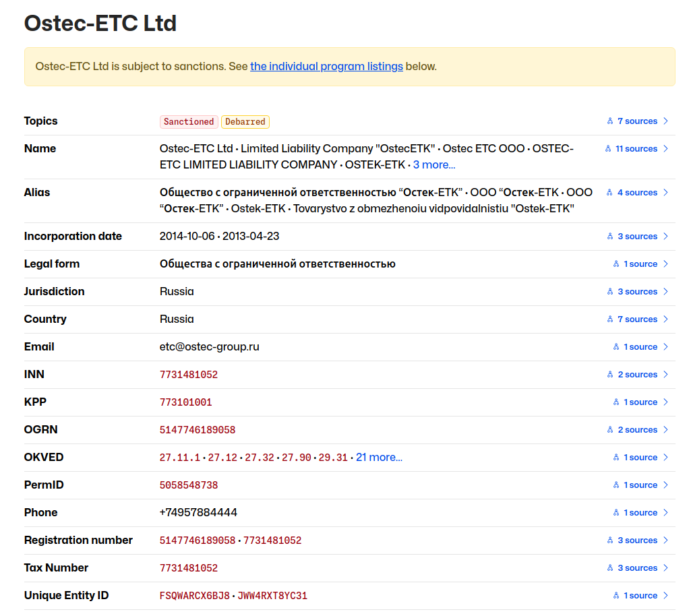
Task: Open 3 sources for Jurisdiction row
Action: [637, 292]
